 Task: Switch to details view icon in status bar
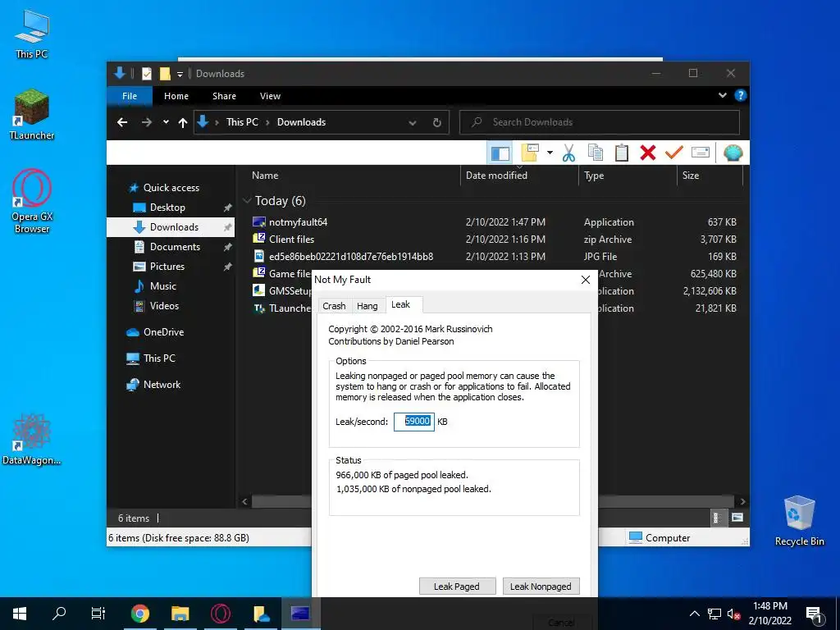coord(717,518)
